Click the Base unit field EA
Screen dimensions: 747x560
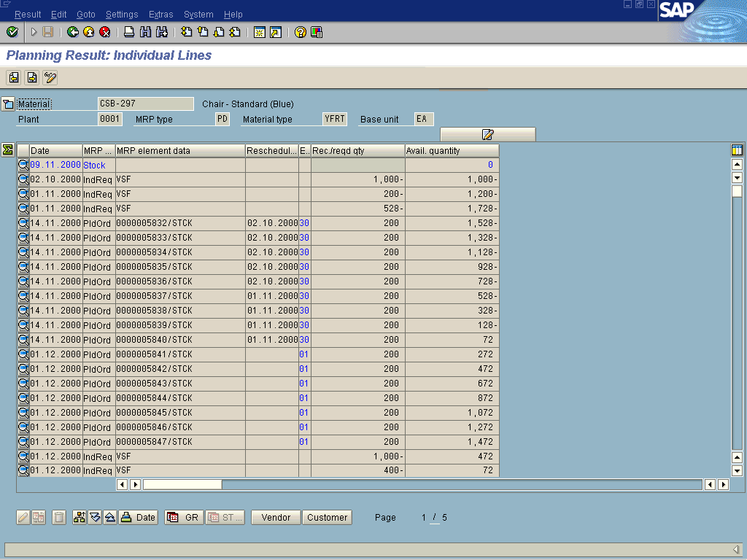pos(424,119)
